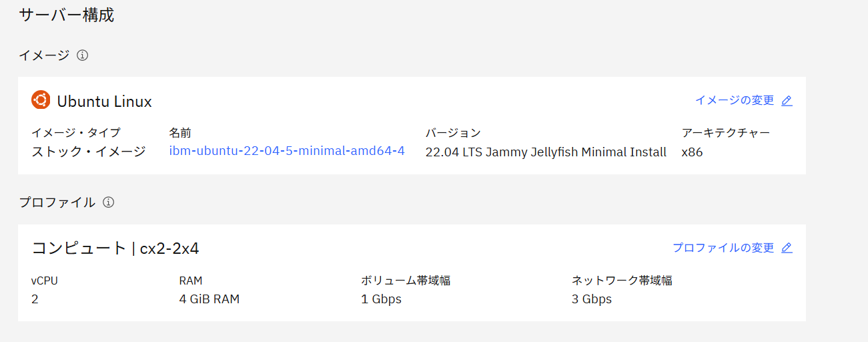Click the pencil icon next to イメージの変更

787,101
